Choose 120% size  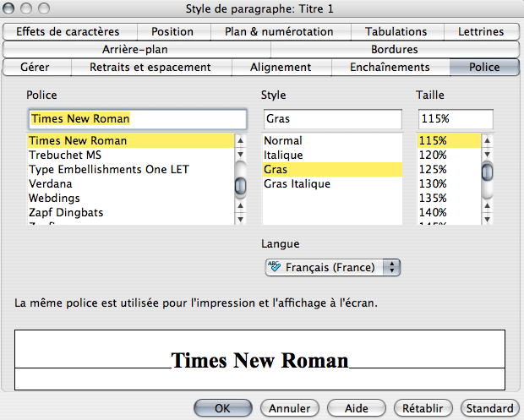(449, 155)
